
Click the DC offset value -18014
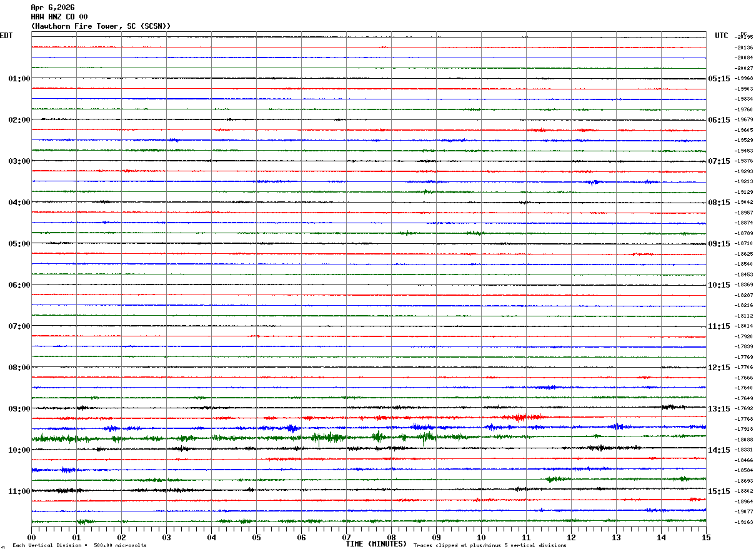point(744,326)
